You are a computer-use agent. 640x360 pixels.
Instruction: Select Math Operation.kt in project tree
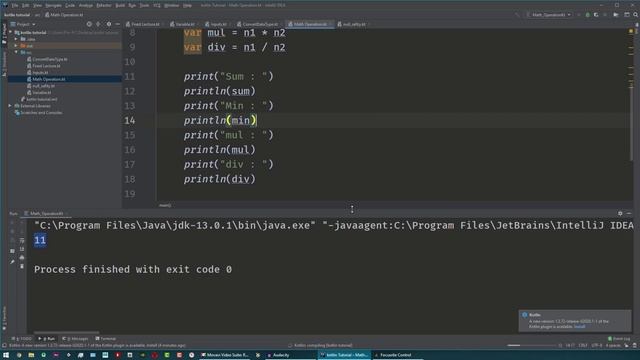pos(49,79)
